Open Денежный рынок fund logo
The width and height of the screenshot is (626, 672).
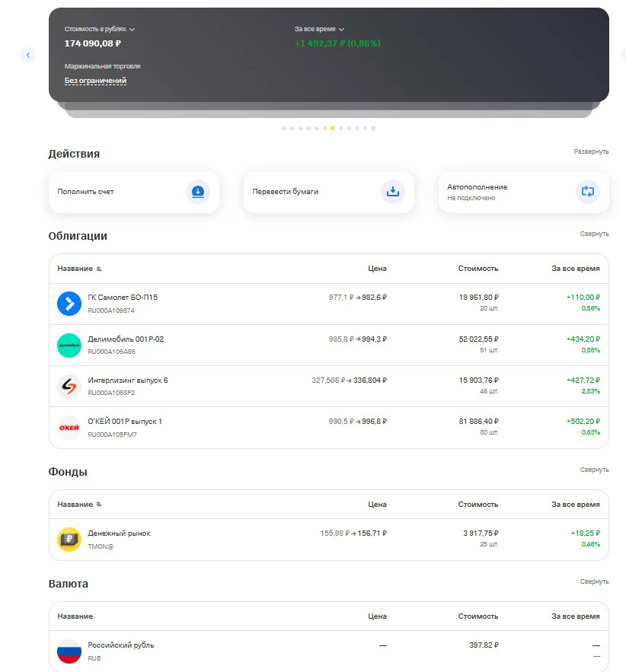click(x=69, y=539)
